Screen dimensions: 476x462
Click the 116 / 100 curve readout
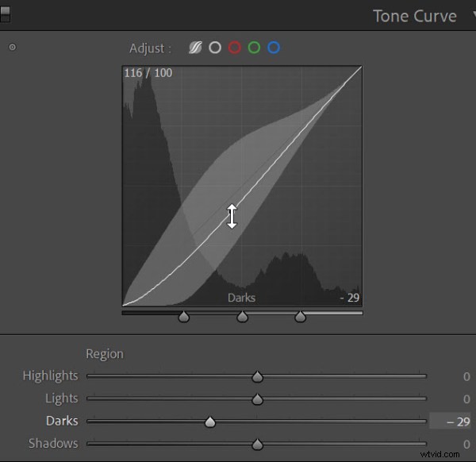tap(148, 73)
